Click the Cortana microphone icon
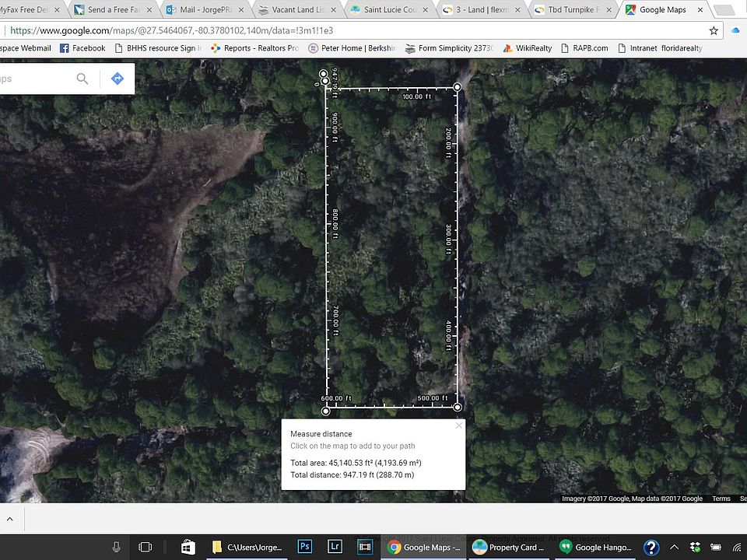747x560 pixels. click(116, 547)
